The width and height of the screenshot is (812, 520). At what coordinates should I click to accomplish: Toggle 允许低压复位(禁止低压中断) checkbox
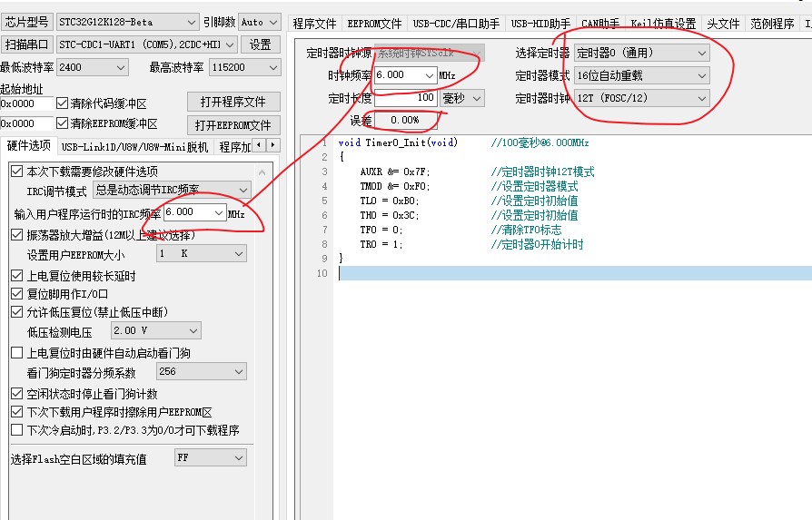coord(17,312)
